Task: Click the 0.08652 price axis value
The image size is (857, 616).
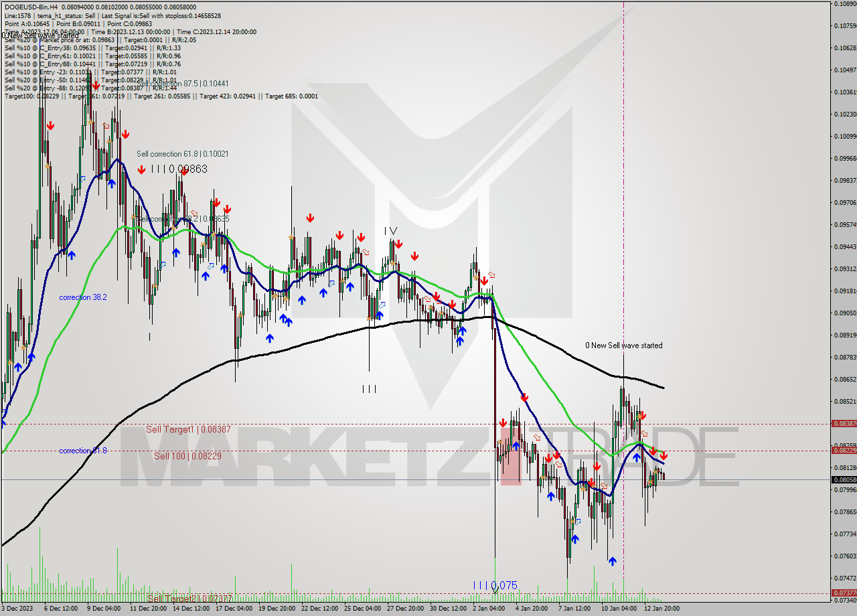Action: click(x=844, y=379)
